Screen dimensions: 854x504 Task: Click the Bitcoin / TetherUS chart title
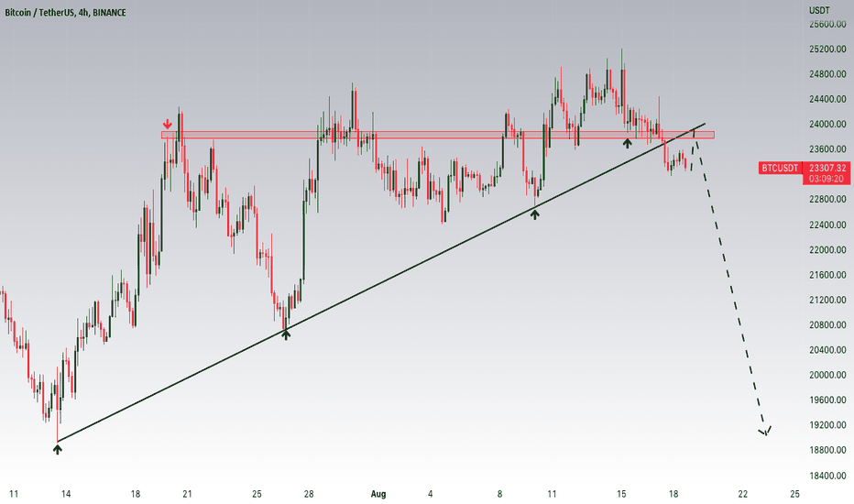65,12
